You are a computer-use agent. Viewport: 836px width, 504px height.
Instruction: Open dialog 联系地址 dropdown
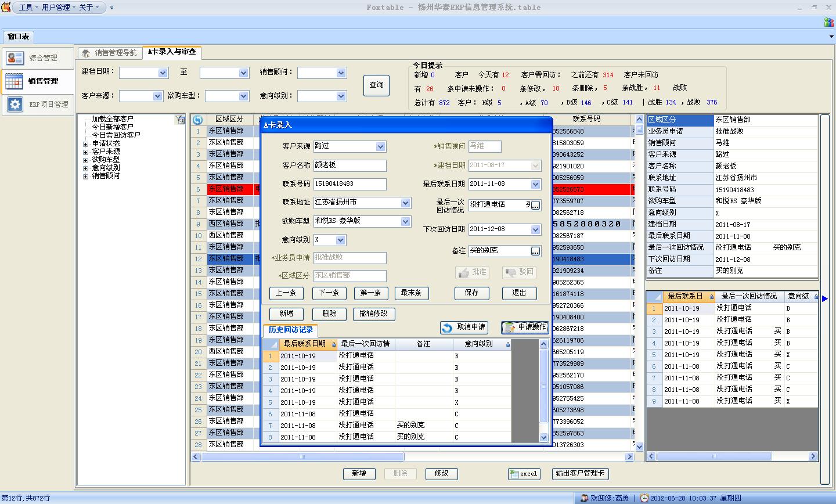[406, 203]
